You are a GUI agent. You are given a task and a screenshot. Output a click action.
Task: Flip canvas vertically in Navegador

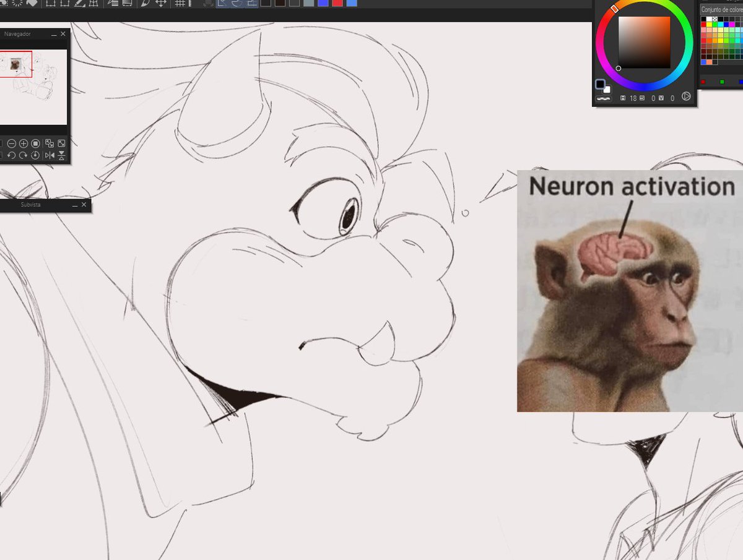coord(61,155)
